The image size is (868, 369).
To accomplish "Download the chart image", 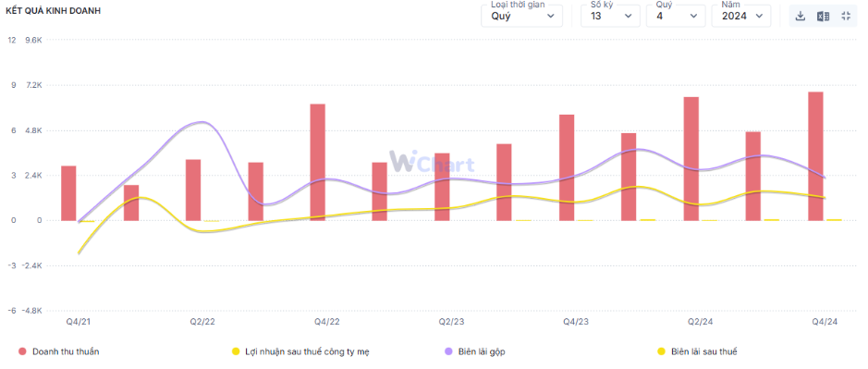I will (800, 16).
